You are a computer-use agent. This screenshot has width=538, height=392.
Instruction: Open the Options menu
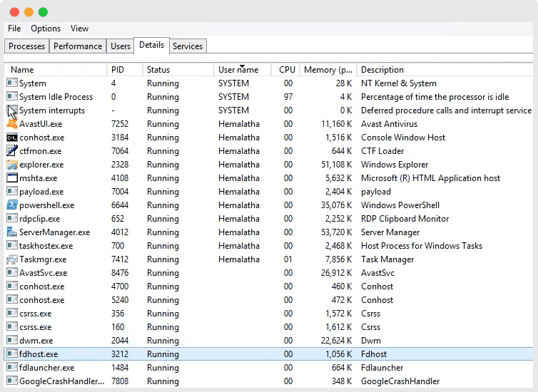click(46, 29)
